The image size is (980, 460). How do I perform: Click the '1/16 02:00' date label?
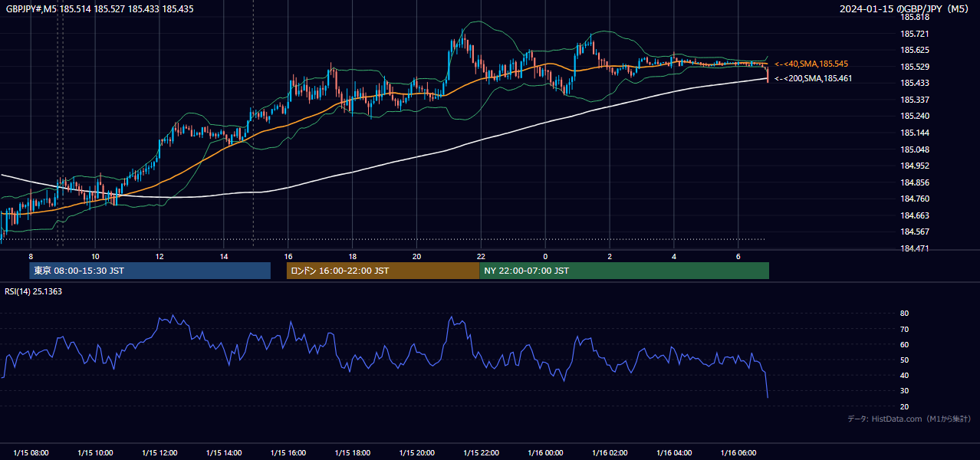click(x=610, y=453)
